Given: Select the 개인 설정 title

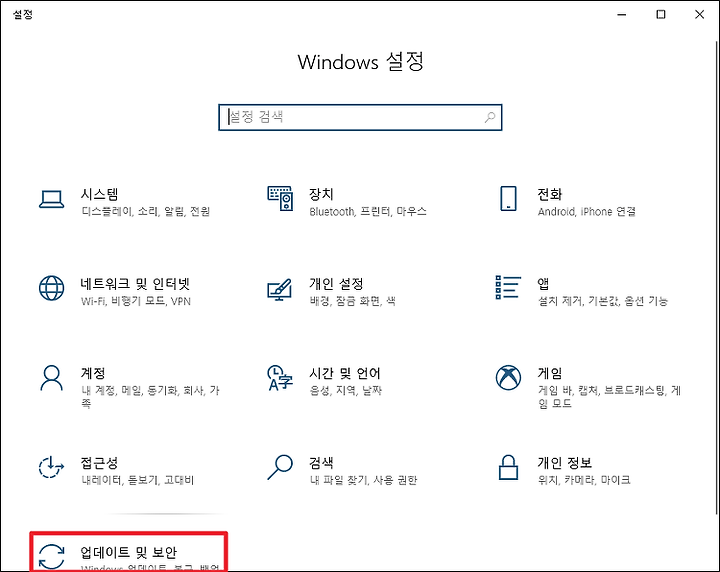Looking at the screenshot, I should [336, 284].
